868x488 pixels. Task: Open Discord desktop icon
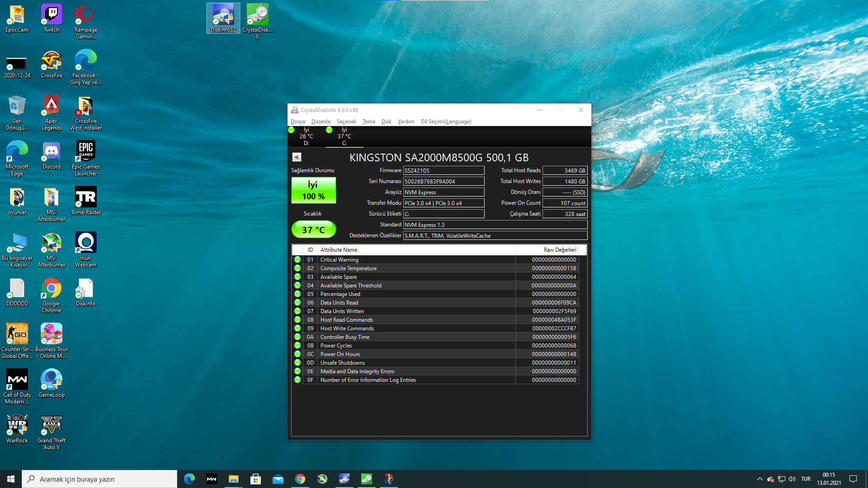[x=52, y=156]
